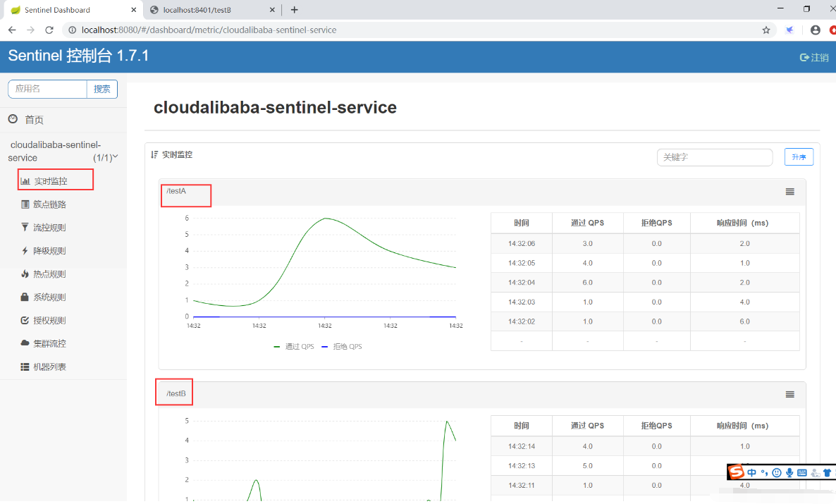The height and width of the screenshot is (504, 836).
Task: Go to 首页 home in sidebar
Action: click(x=34, y=120)
